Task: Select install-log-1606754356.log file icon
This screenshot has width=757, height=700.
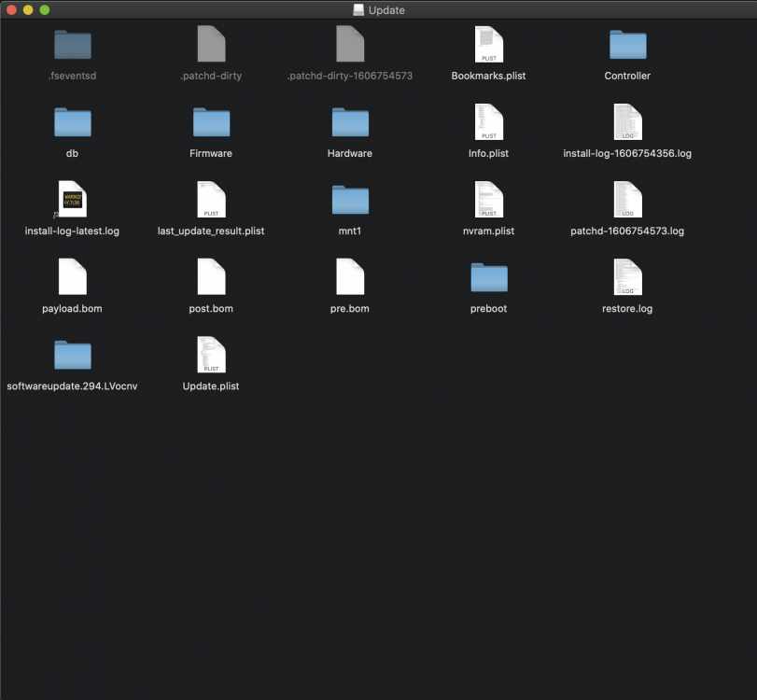Action: [627, 121]
